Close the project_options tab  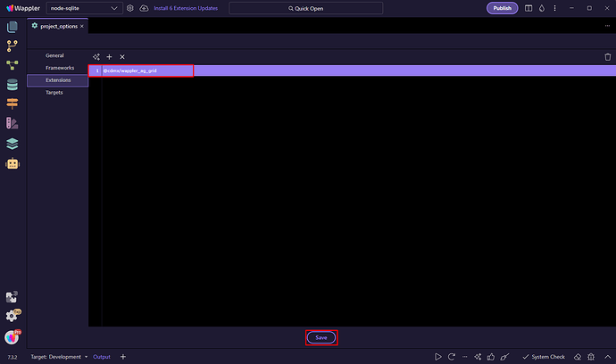click(x=82, y=26)
